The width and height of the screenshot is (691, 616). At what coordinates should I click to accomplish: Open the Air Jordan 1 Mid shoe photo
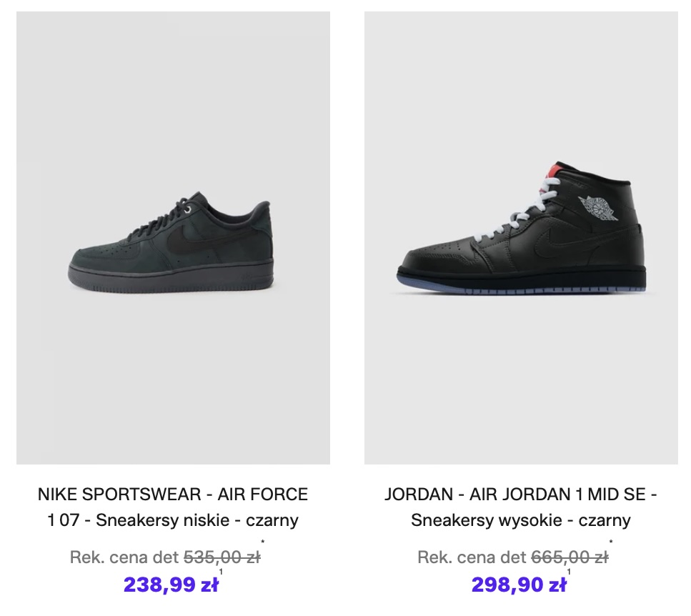[521, 238]
